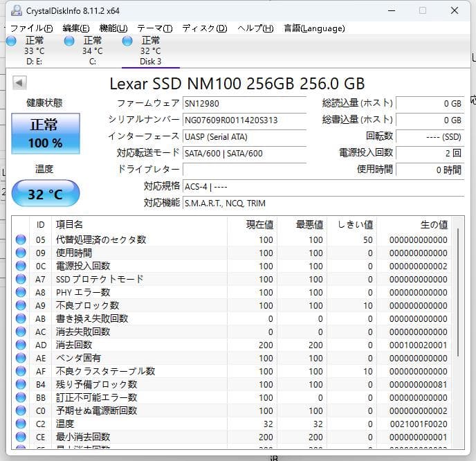This screenshot has height=461, width=476.
Task: Open the ファイル(F) menu
Action: pos(32,28)
